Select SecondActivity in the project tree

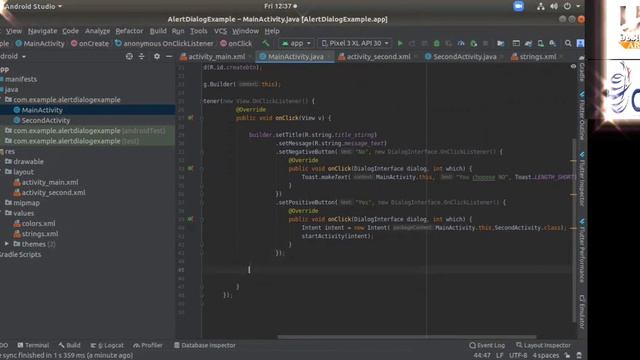(x=42, y=120)
